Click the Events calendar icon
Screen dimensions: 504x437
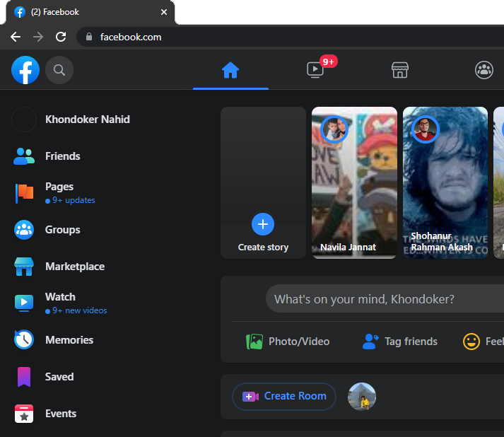24,414
